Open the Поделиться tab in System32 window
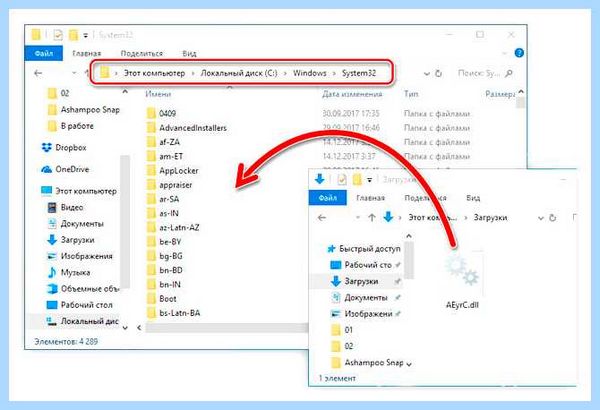Image resolution: width=600 pixels, height=410 pixels. [x=142, y=54]
